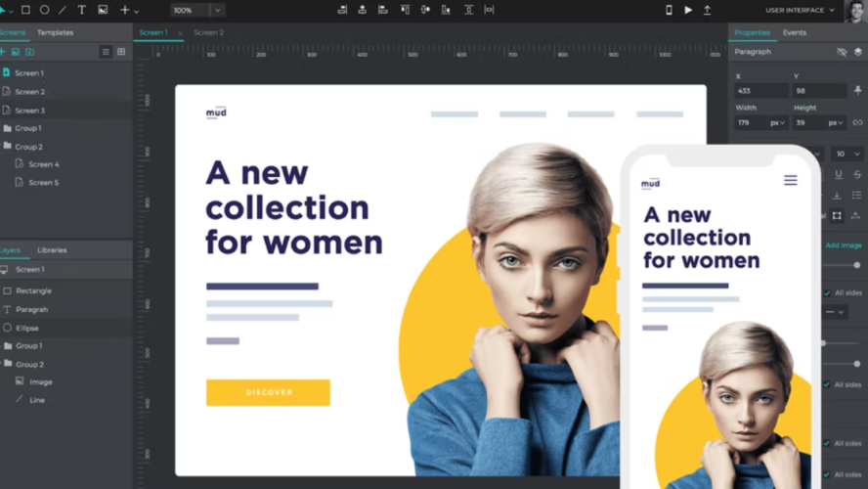
Task: Click the add folder icon in Screens panel
Action: pyautogui.click(x=30, y=52)
